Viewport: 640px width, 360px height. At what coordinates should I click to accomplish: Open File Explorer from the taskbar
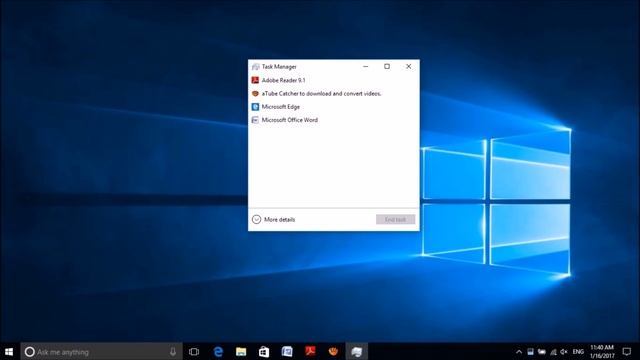241,351
